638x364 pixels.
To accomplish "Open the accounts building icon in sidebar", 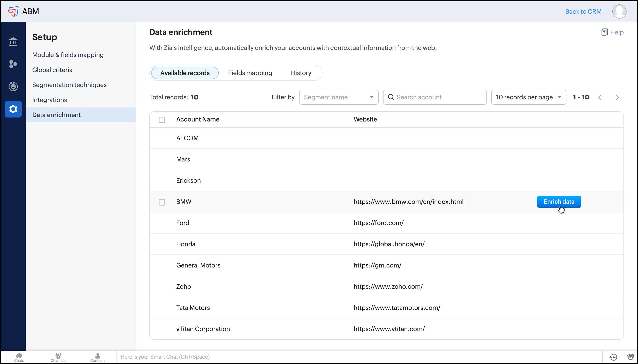I will click(13, 42).
